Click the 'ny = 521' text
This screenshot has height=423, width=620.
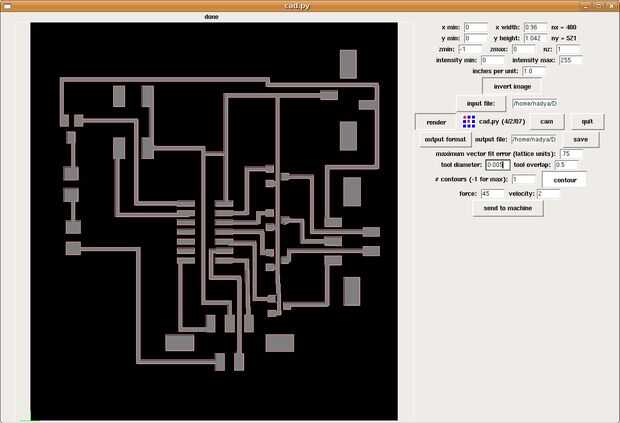(564, 38)
